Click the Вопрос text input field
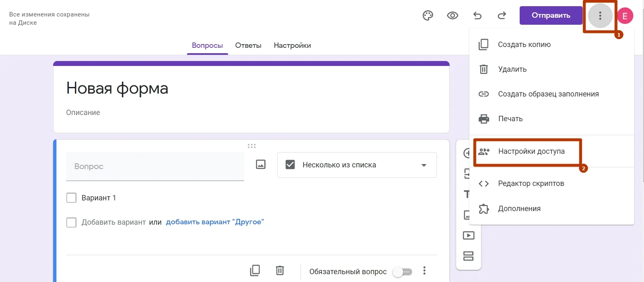Viewport: 644px width, 282px height. click(x=155, y=167)
